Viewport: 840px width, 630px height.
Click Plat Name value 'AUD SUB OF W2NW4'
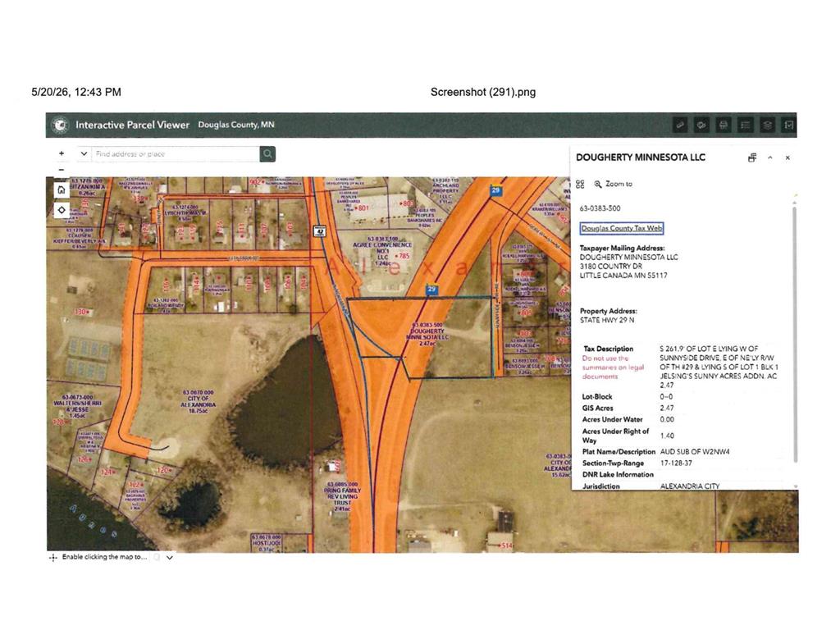point(695,452)
